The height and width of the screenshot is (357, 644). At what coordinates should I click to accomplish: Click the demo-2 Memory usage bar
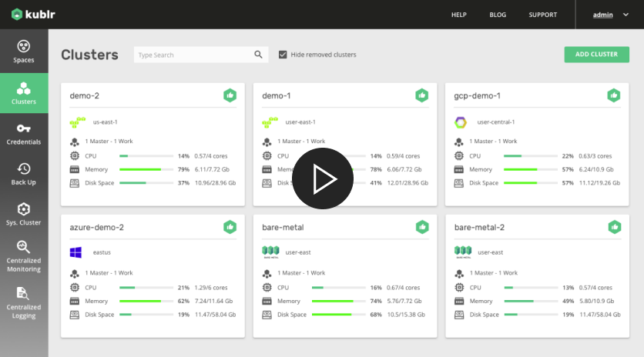point(146,169)
